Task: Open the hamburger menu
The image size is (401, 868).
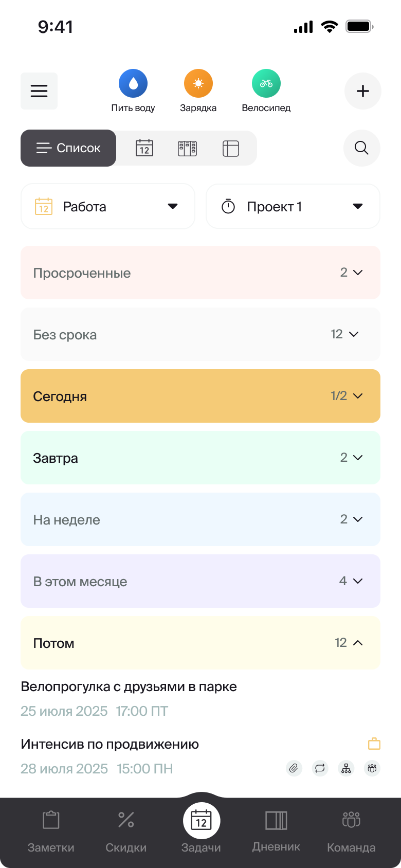Action: [39, 91]
